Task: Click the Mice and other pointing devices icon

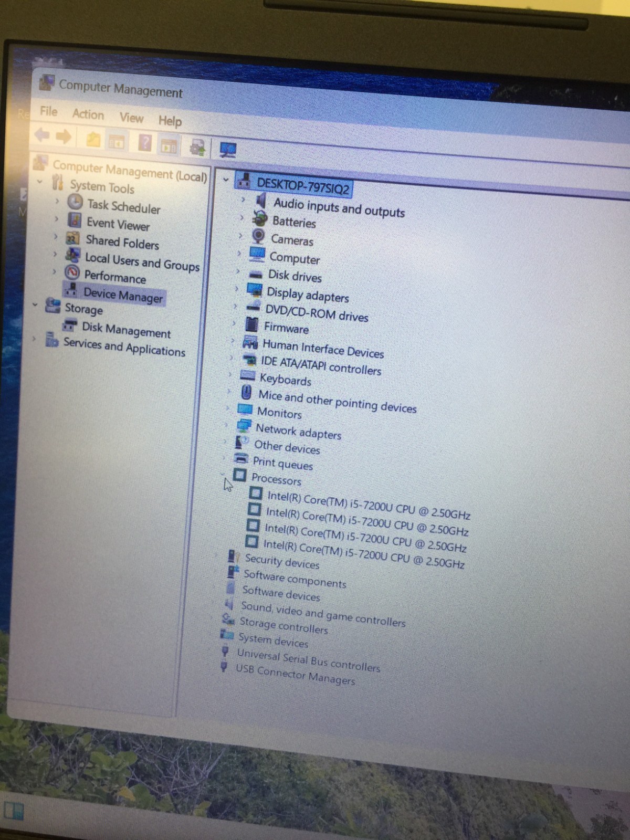Action: tap(246, 392)
